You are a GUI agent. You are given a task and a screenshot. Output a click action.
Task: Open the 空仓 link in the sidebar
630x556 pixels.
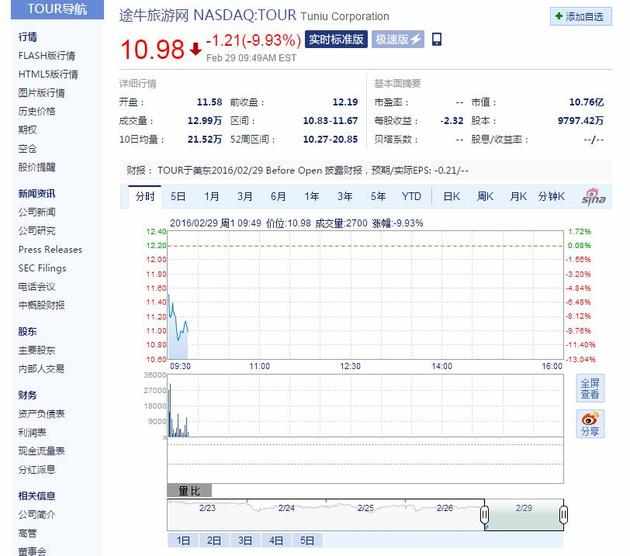point(27,149)
